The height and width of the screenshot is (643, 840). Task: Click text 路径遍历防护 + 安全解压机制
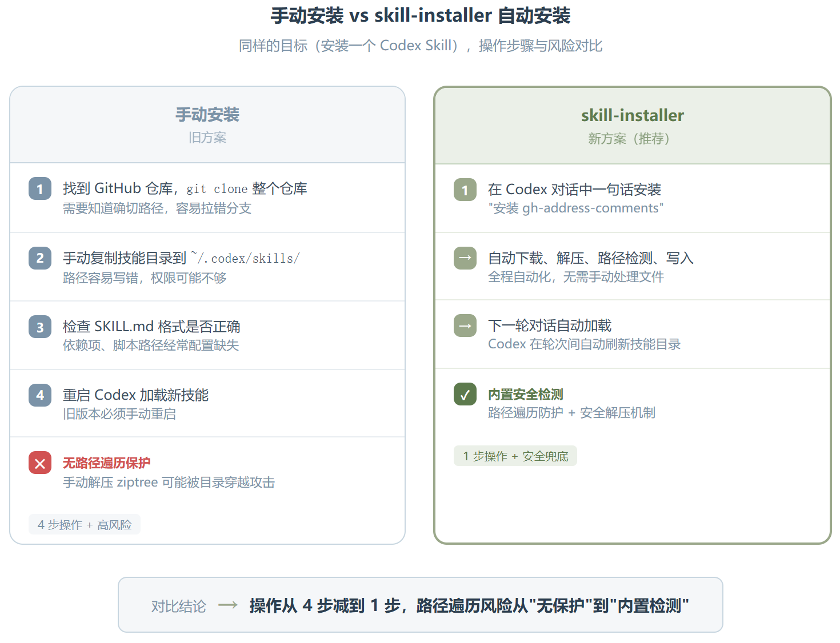coord(571,413)
